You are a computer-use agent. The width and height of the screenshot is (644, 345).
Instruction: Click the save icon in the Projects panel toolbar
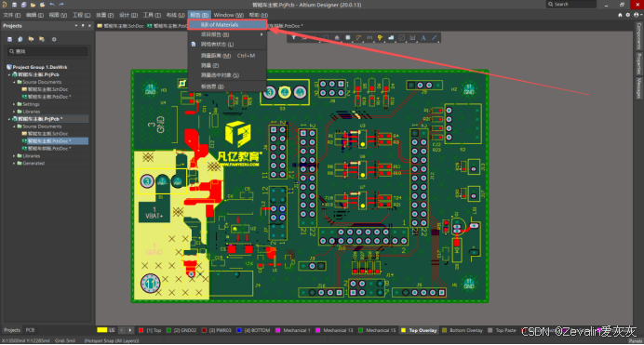[10, 39]
